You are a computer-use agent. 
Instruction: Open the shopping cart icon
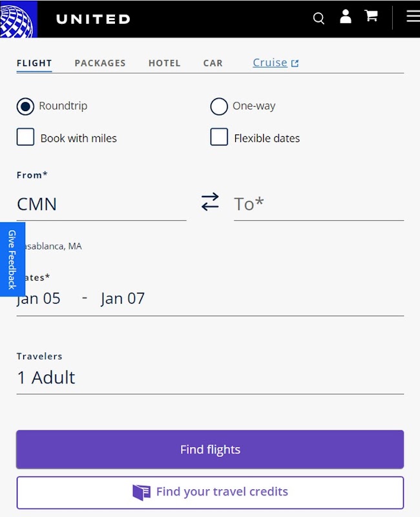pos(372,17)
